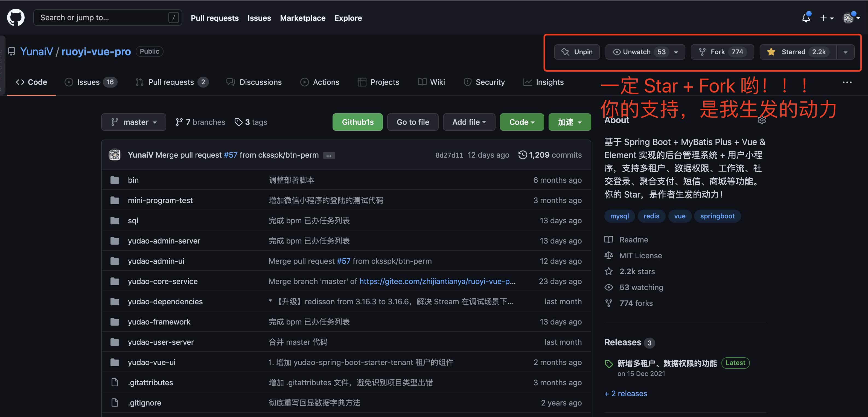This screenshot has width=868, height=417.
Task: Open global Pull requests in header
Action: click(x=215, y=18)
